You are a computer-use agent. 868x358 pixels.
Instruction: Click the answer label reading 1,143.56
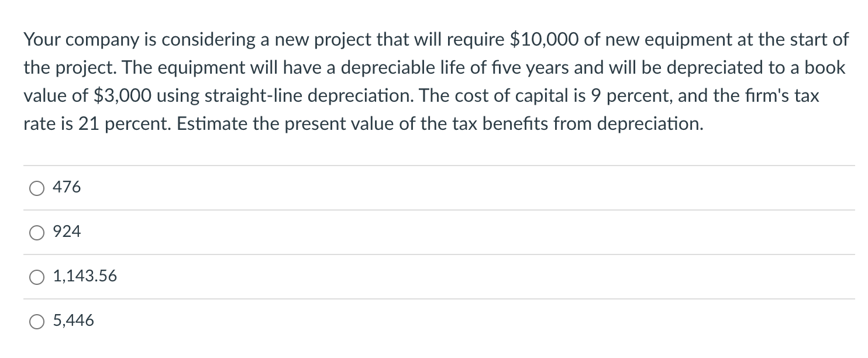click(x=85, y=276)
